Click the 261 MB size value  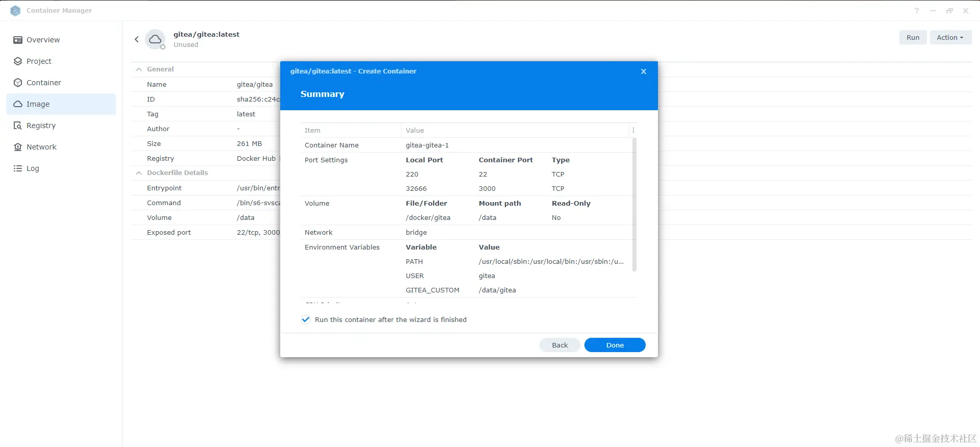[x=249, y=144]
